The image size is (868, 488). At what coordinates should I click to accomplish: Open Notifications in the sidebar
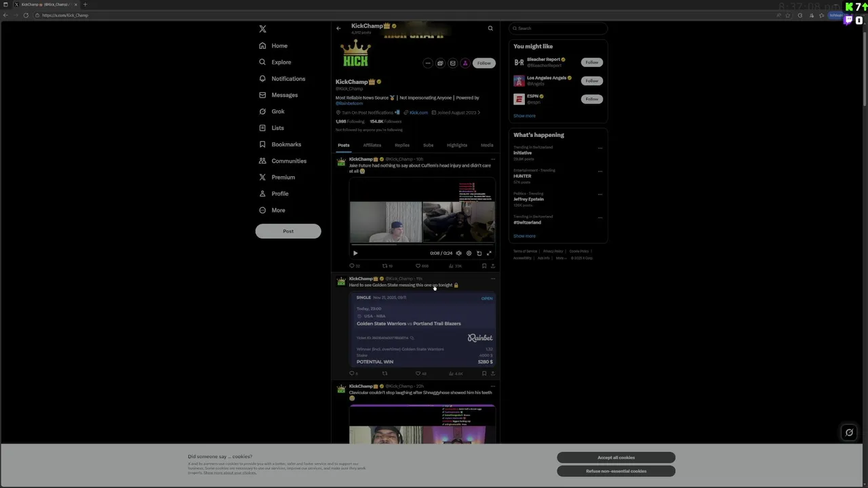coord(281,79)
